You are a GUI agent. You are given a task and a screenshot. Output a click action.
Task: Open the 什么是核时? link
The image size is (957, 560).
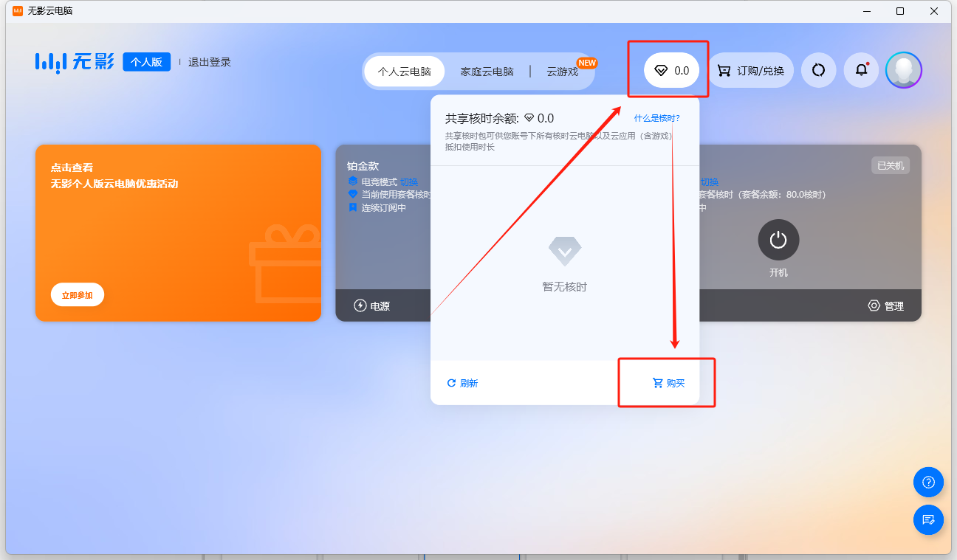click(656, 118)
